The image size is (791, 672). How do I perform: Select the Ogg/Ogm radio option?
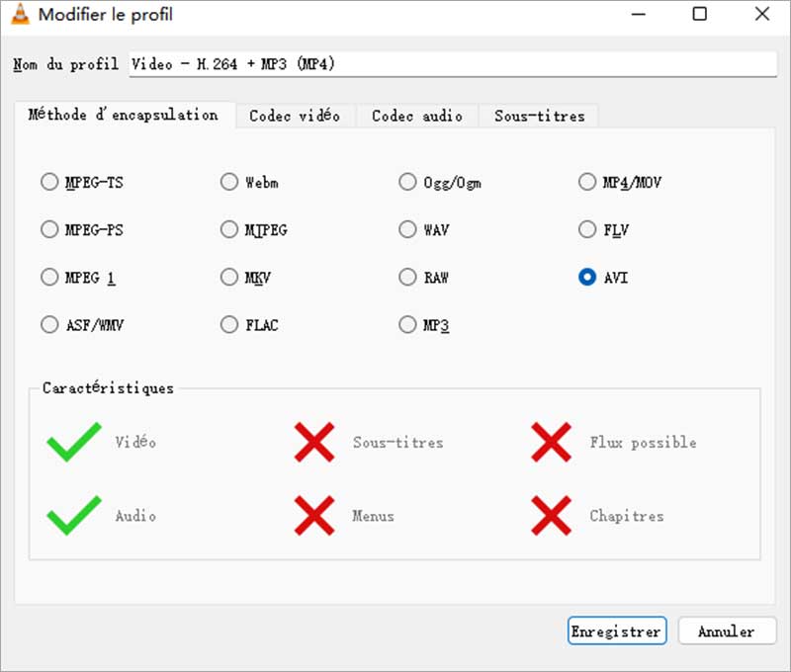point(407,182)
